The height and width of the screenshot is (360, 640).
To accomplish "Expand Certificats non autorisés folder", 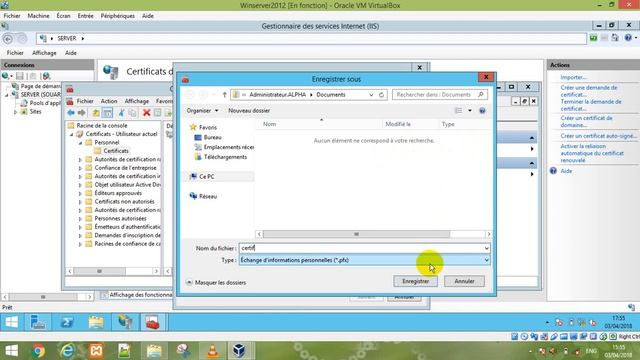I will tap(80, 202).
